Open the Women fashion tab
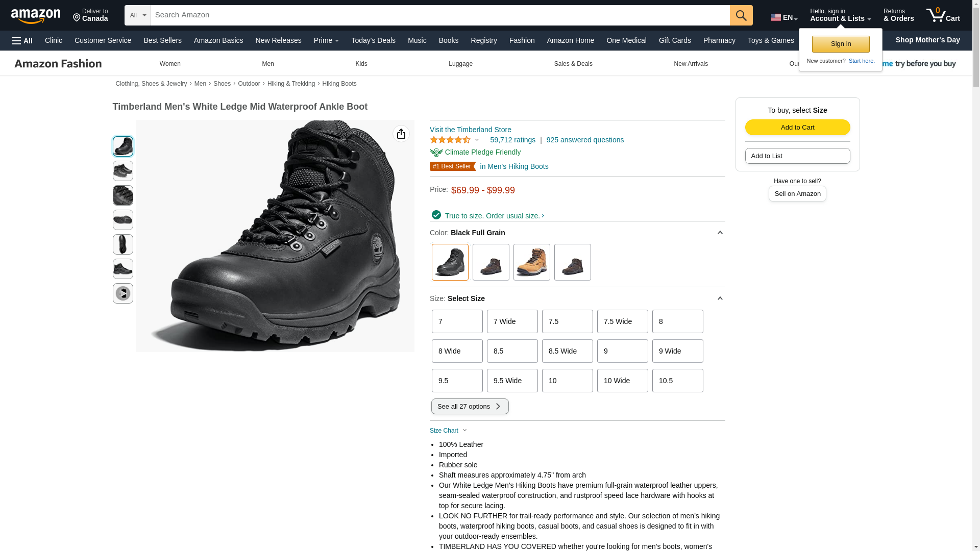The width and height of the screenshot is (980, 551). 170,64
